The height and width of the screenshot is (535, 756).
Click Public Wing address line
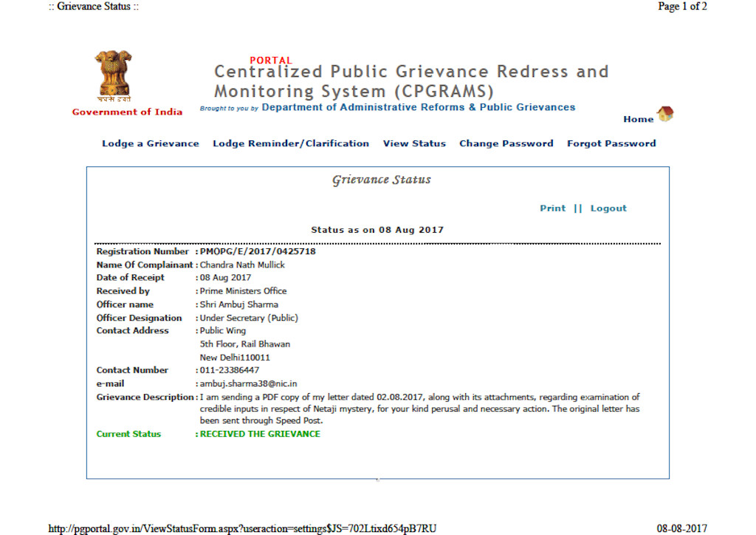tap(223, 330)
